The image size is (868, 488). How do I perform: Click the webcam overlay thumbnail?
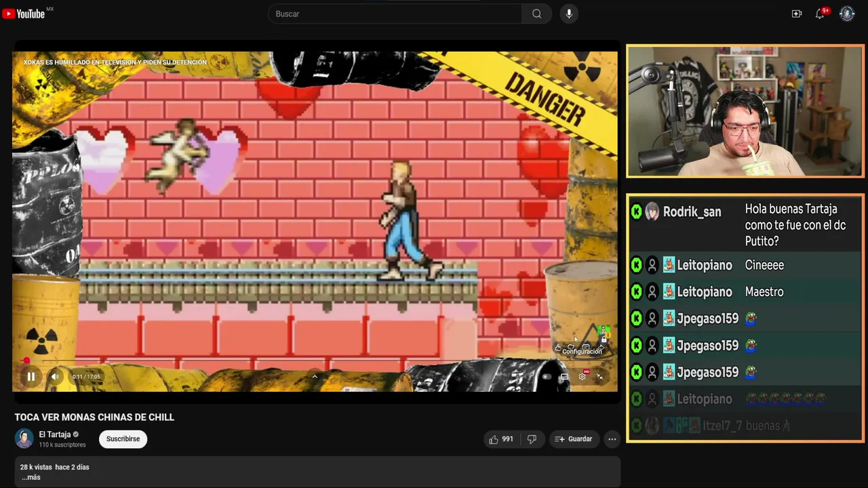coord(745,111)
